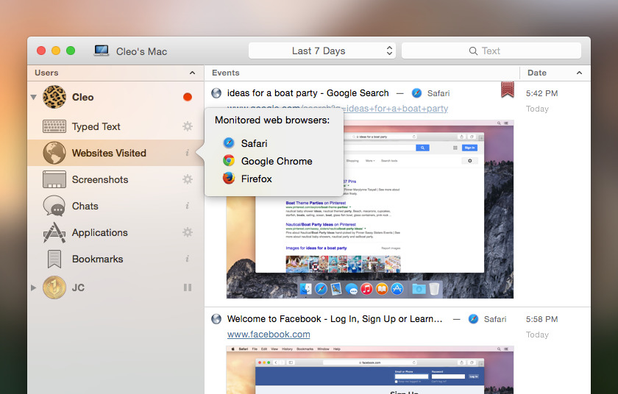
Task: Click the JC user name
Action: (x=78, y=287)
